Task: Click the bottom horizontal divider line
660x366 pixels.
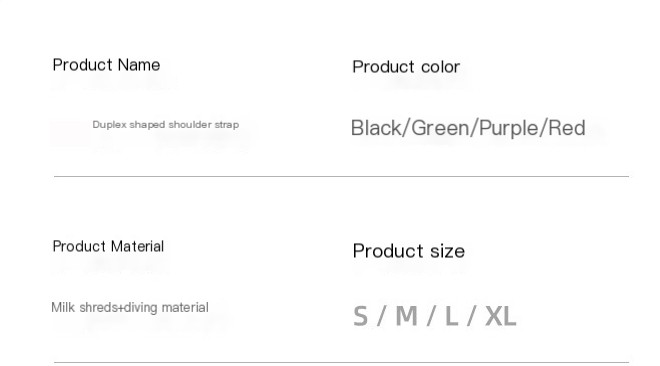Action: pos(341,362)
